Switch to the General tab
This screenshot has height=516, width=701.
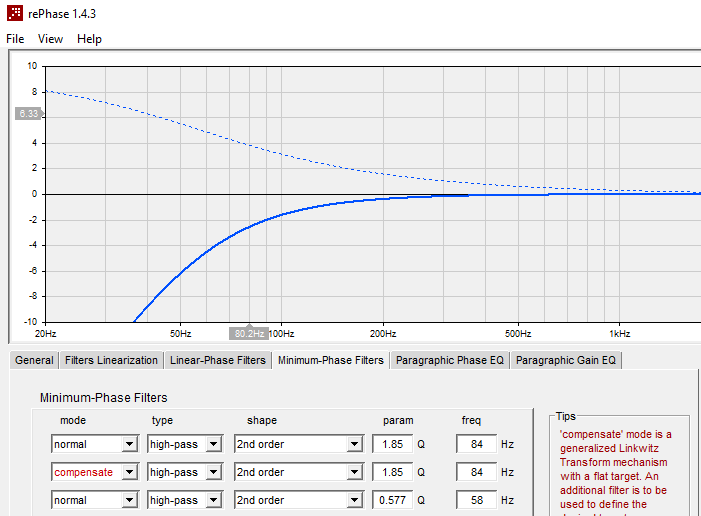pos(34,360)
